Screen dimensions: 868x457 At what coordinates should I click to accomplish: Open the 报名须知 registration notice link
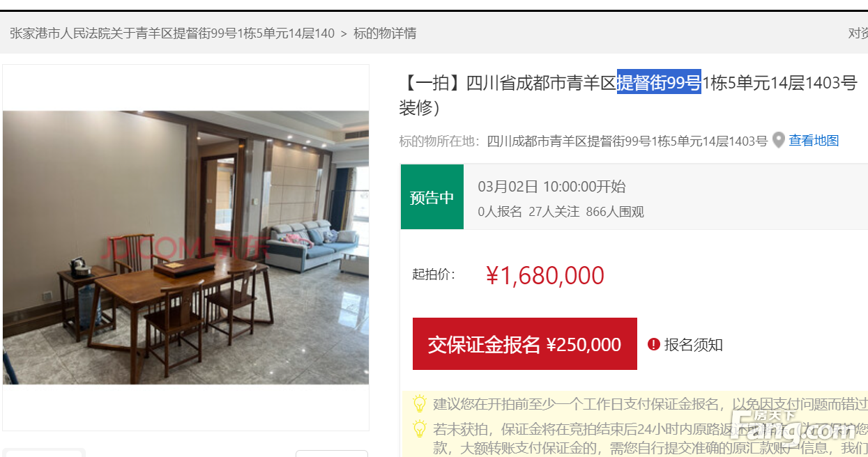click(693, 344)
